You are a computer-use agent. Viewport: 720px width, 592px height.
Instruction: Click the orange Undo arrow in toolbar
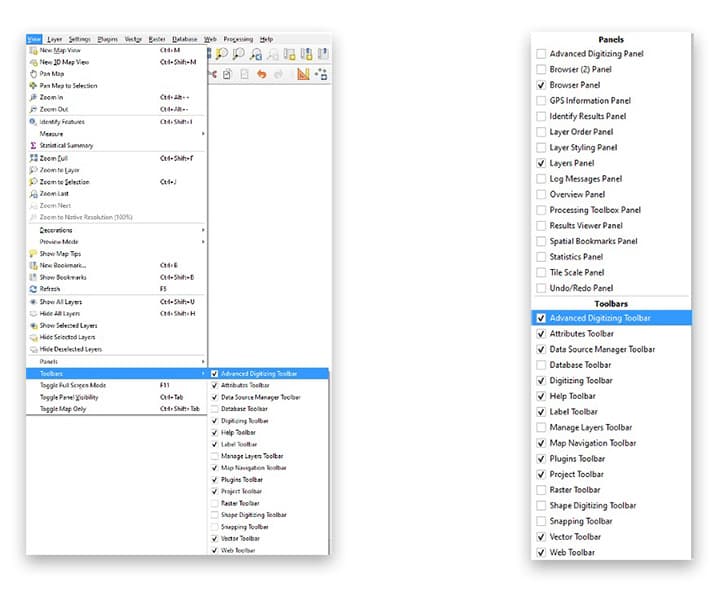pos(260,74)
